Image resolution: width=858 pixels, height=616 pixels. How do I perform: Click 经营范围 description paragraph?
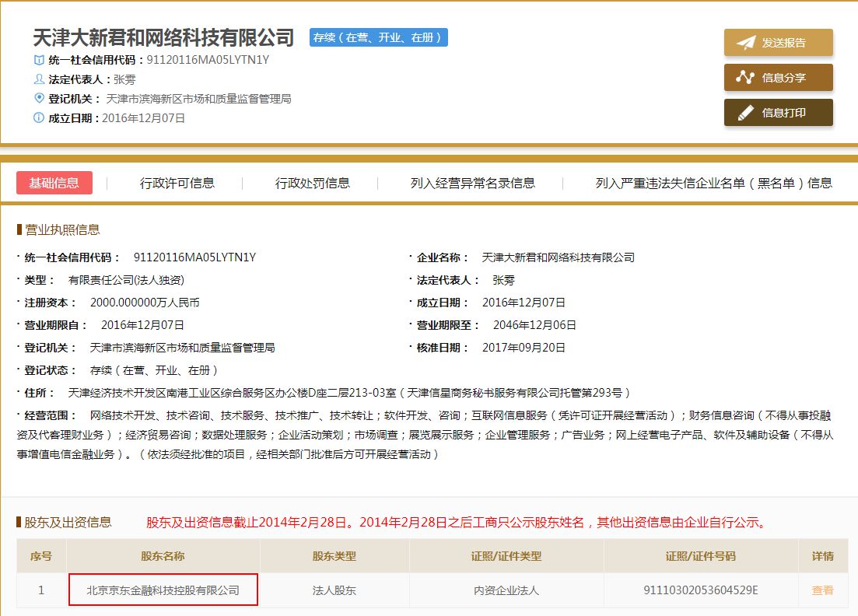click(x=425, y=435)
